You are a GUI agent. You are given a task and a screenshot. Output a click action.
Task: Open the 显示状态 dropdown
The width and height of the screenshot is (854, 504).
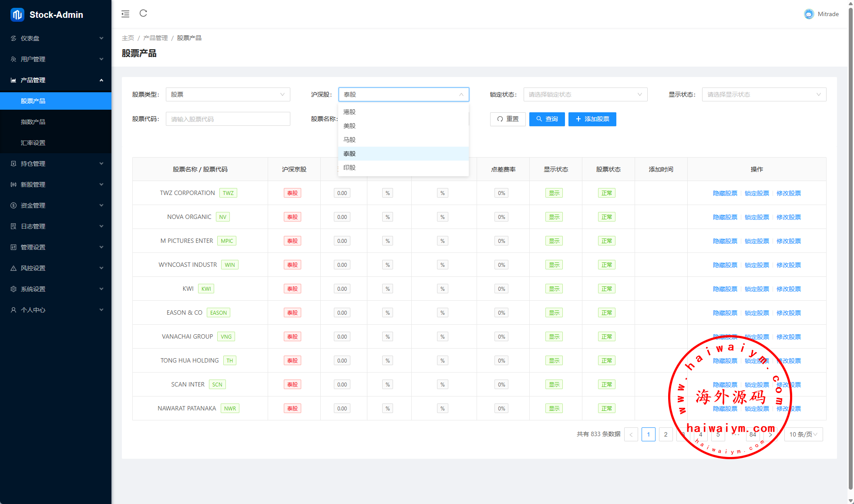tap(763, 94)
